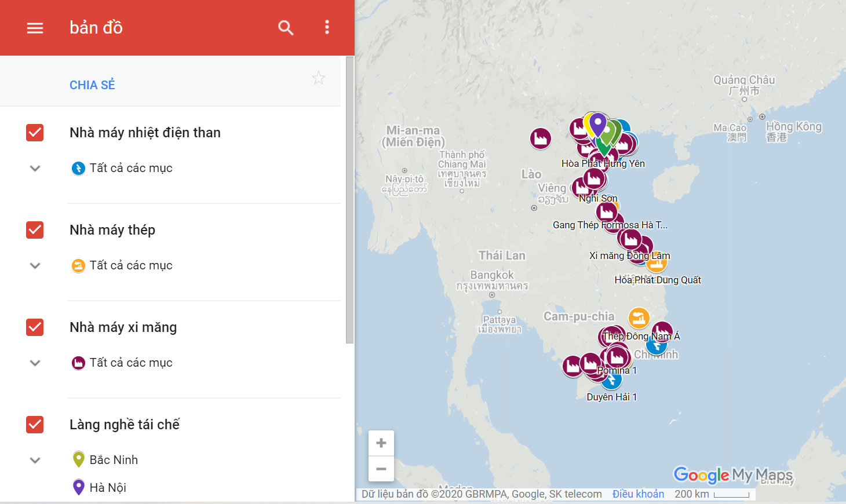The width and height of the screenshot is (846, 504).
Task: Zoom in on the map
Action: click(x=381, y=443)
